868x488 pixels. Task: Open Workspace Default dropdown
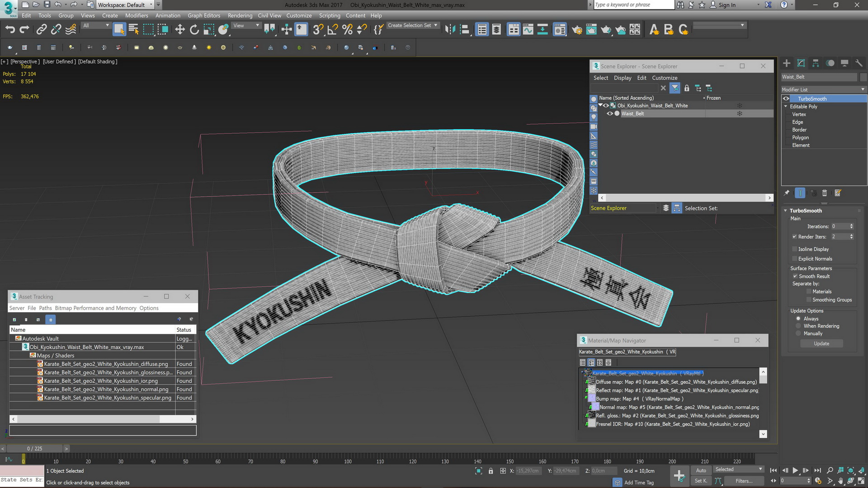click(125, 5)
